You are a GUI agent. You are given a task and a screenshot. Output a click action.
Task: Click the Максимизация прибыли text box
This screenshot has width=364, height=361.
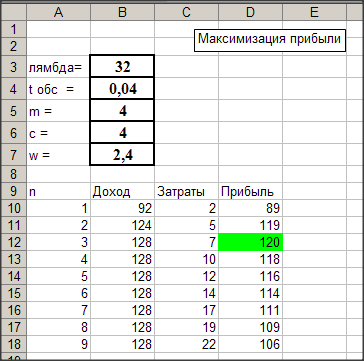pos(270,40)
